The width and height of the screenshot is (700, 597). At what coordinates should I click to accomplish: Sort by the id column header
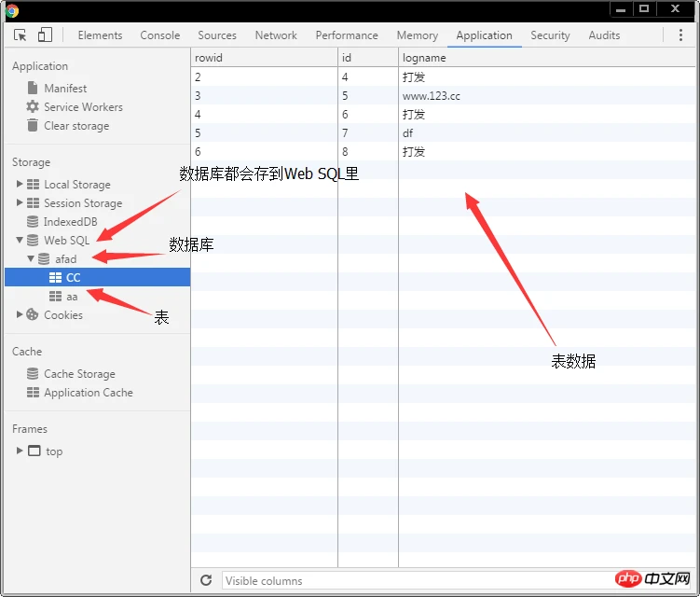coord(368,58)
